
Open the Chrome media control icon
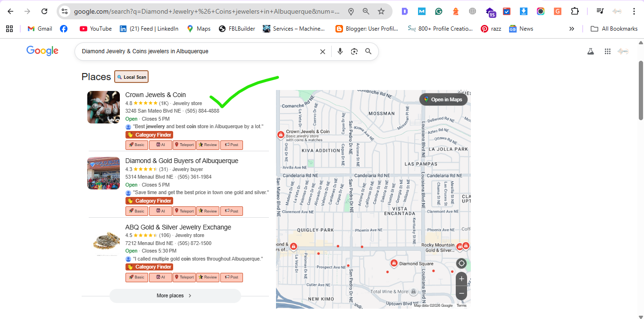[600, 11]
